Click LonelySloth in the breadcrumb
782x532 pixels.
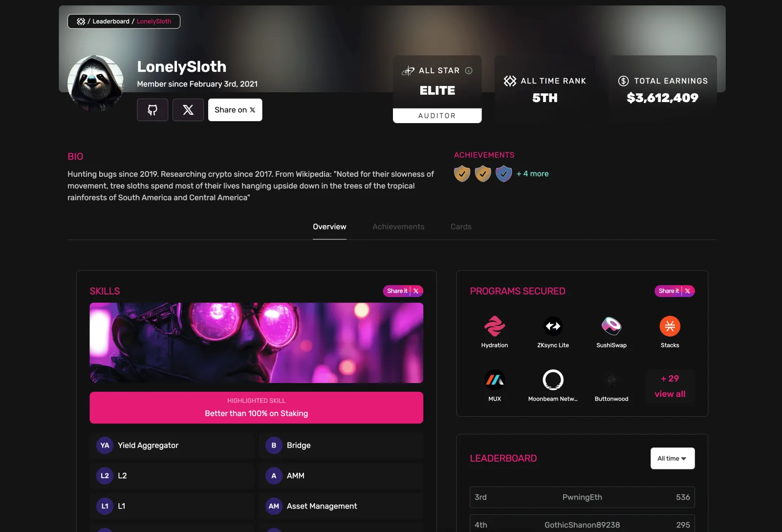coord(154,21)
